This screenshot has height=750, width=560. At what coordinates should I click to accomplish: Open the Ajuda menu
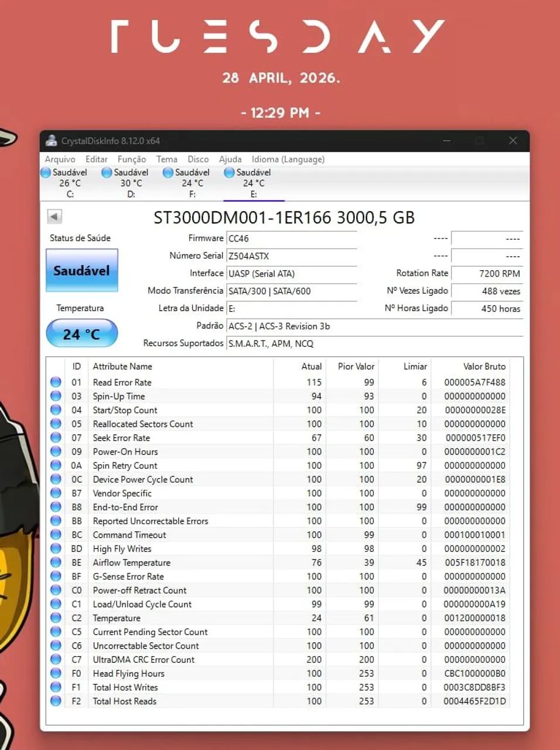pyautogui.click(x=230, y=159)
